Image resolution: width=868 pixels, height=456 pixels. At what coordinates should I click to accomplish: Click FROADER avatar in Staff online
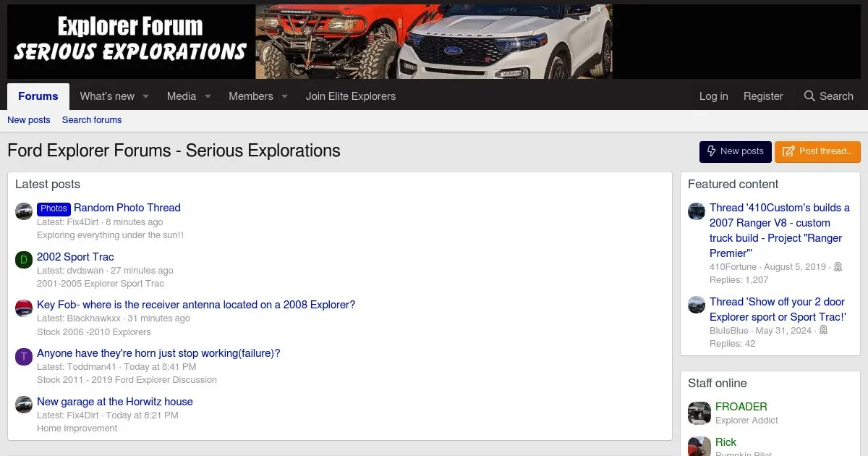point(699,413)
